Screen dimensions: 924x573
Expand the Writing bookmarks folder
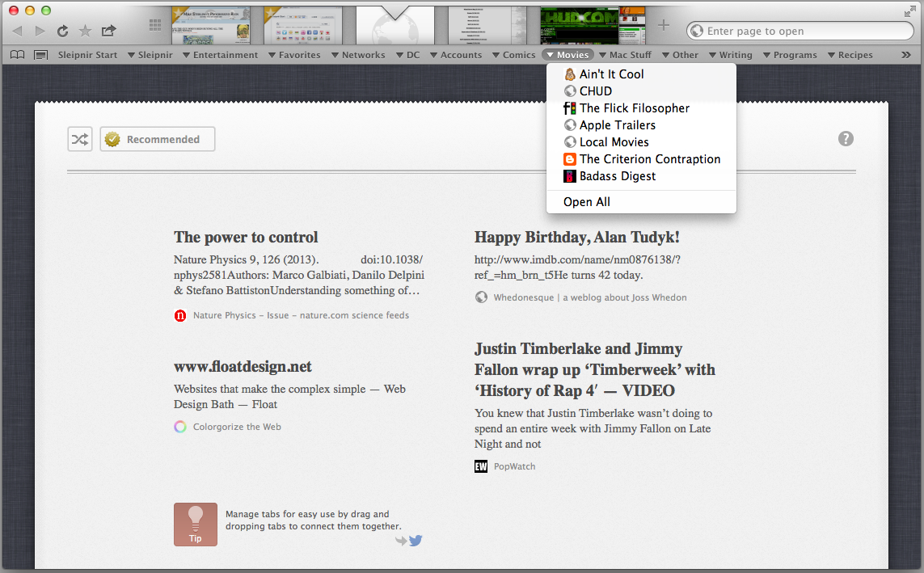point(731,55)
